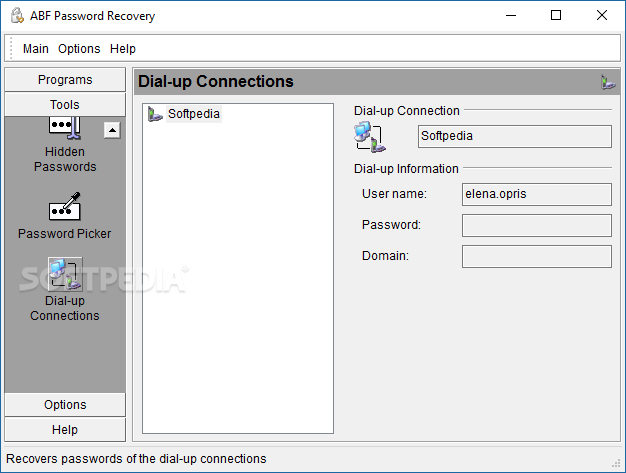Open the Options menu in menu bar
The height and width of the screenshot is (473, 626).
[79, 49]
